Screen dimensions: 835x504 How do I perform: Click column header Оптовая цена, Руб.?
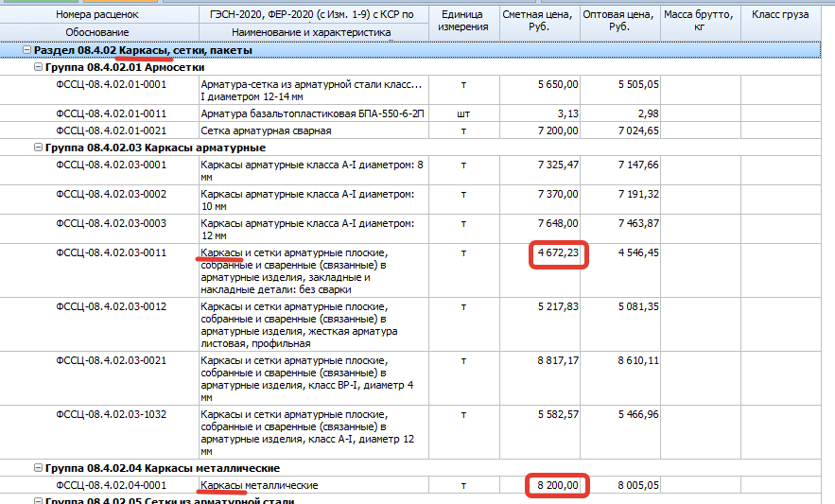[619, 21]
